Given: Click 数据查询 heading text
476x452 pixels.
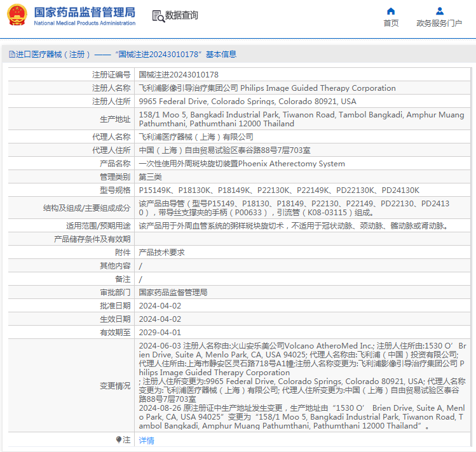Looking at the screenshot, I should pyautogui.click(x=182, y=15).
